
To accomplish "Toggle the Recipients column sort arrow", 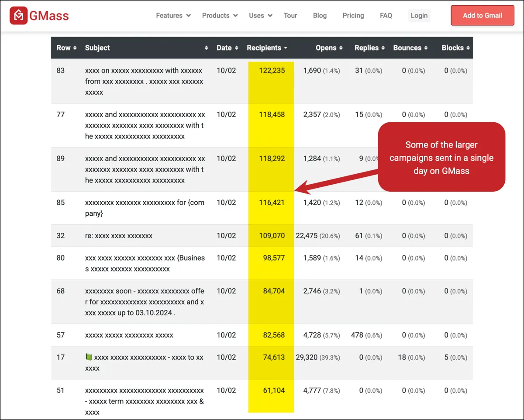I will pyautogui.click(x=286, y=48).
